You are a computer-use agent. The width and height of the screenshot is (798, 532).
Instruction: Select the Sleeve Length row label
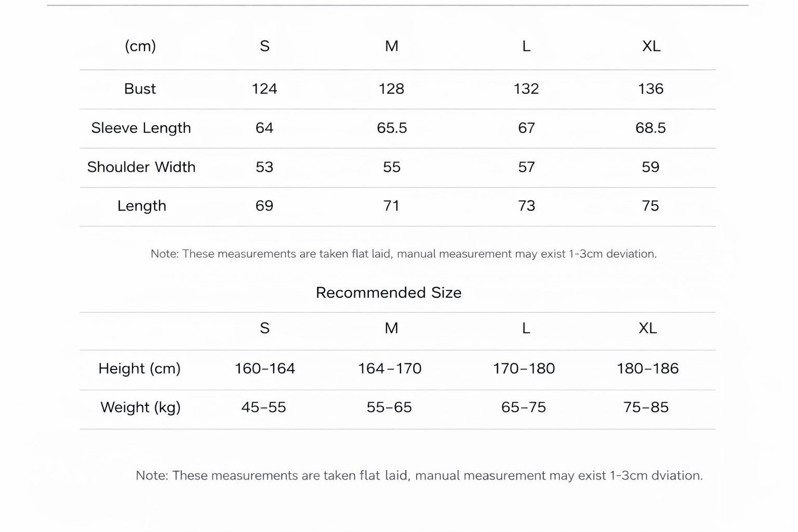point(141,128)
